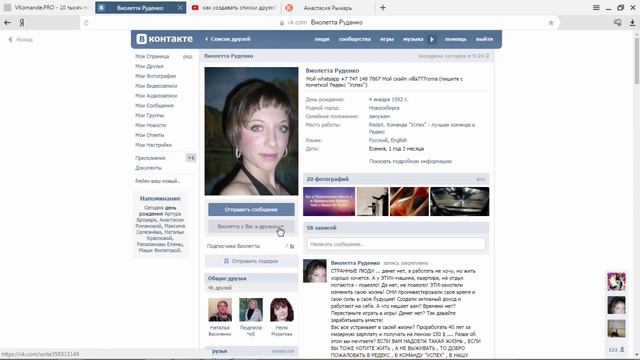The width and height of the screenshot is (640, 360).
Task: Click the hometown value Новосибирск
Action: point(384,108)
